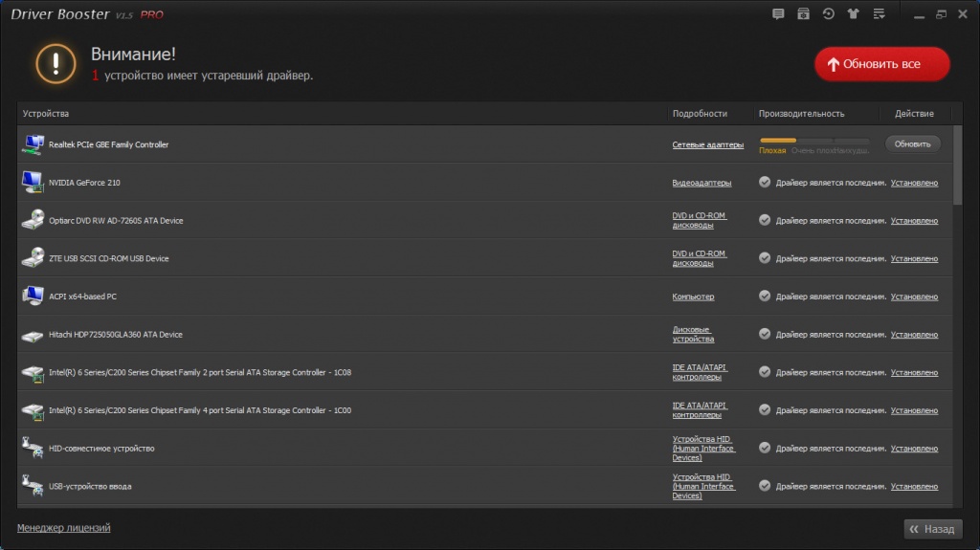The height and width of the screenshot is (550, 980).
Task: Click the 2 port Serial ATA controller icon
Action: (33, 373)
